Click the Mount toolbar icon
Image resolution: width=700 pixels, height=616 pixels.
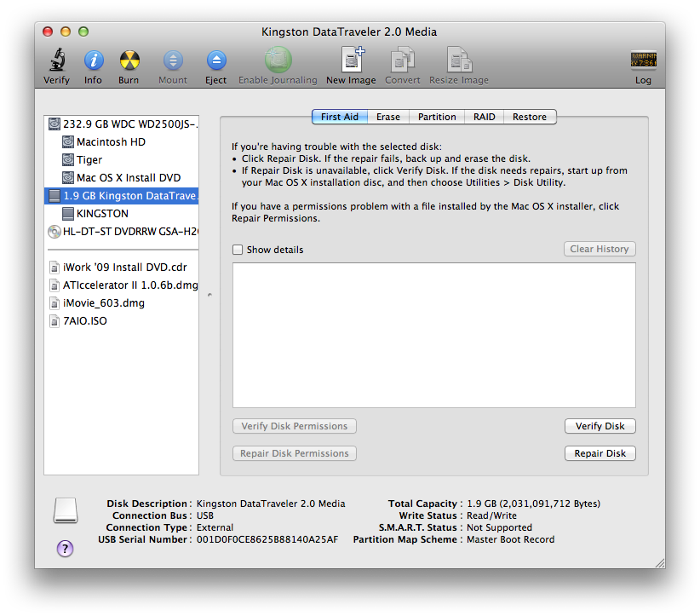173,60
